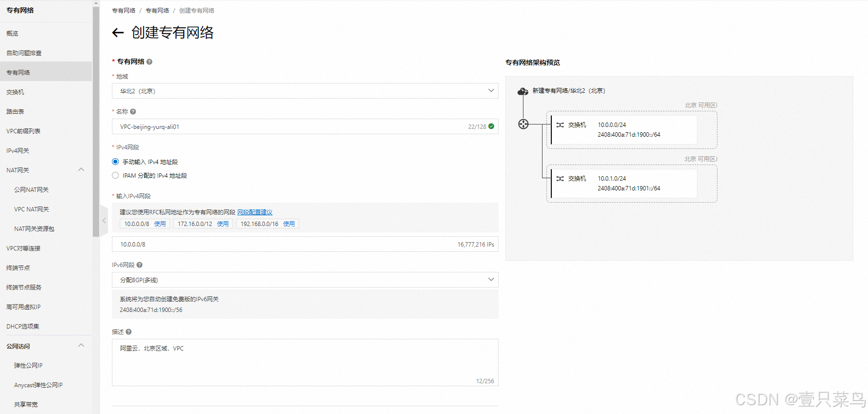The width and height of the screenshot is (868, 414).
Task: Use the 192.168.0.0/16 suggested segment
Action: [x=289, y=224]
